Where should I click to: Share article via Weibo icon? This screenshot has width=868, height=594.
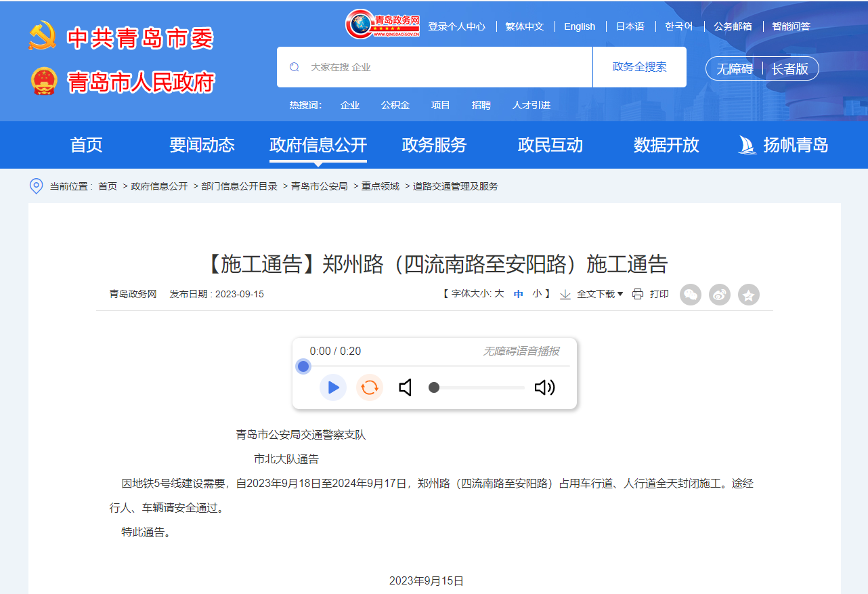[x=719, y=295]
